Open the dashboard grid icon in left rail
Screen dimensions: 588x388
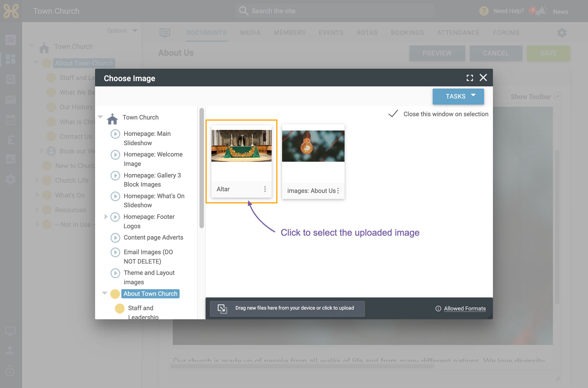(x=11, y=59)
